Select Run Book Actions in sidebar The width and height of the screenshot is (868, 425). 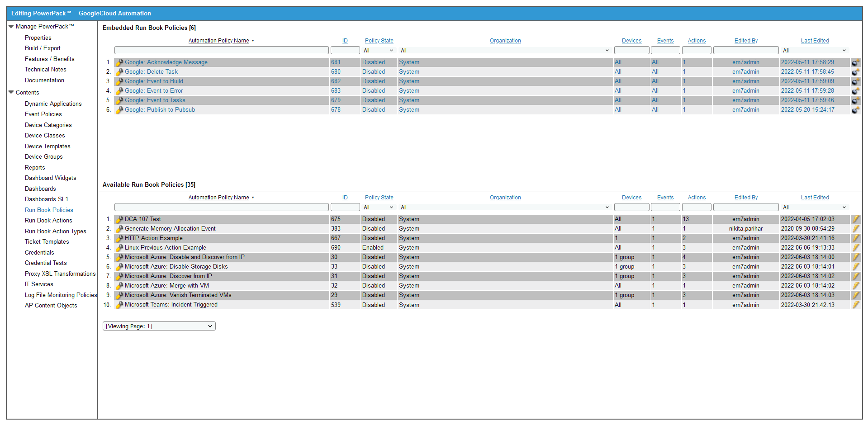48,221
